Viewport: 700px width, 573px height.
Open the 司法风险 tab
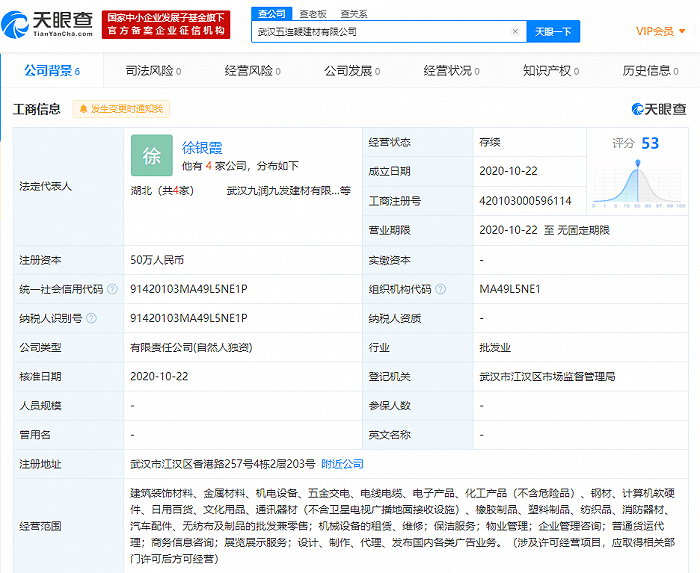pyautogui.click(x=153, y=71)
